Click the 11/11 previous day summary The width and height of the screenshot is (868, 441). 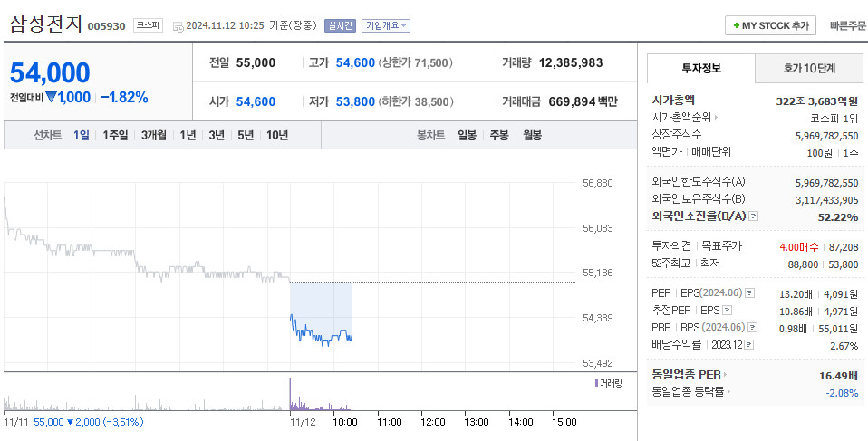pyautogui.click(x=73, y=422)
